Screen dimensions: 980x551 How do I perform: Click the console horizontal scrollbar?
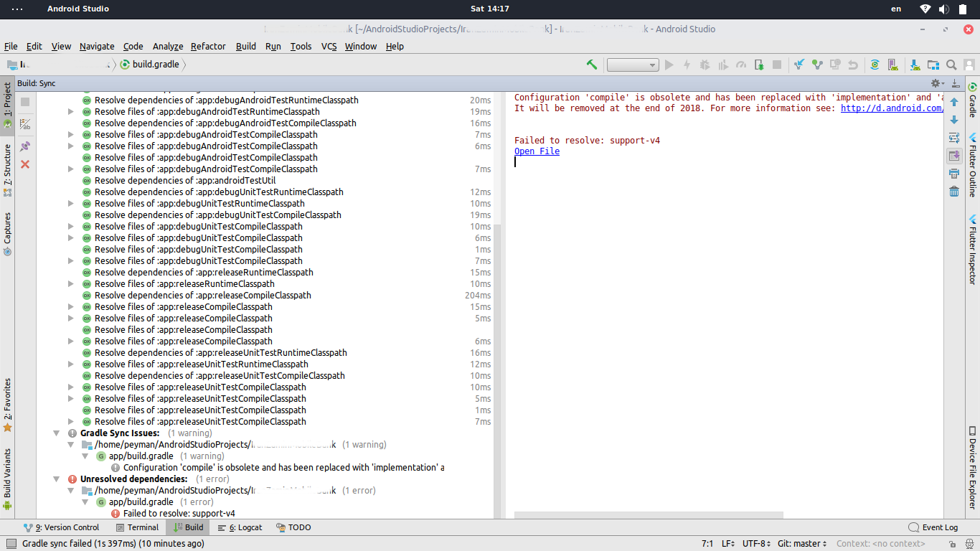(649, 515)
